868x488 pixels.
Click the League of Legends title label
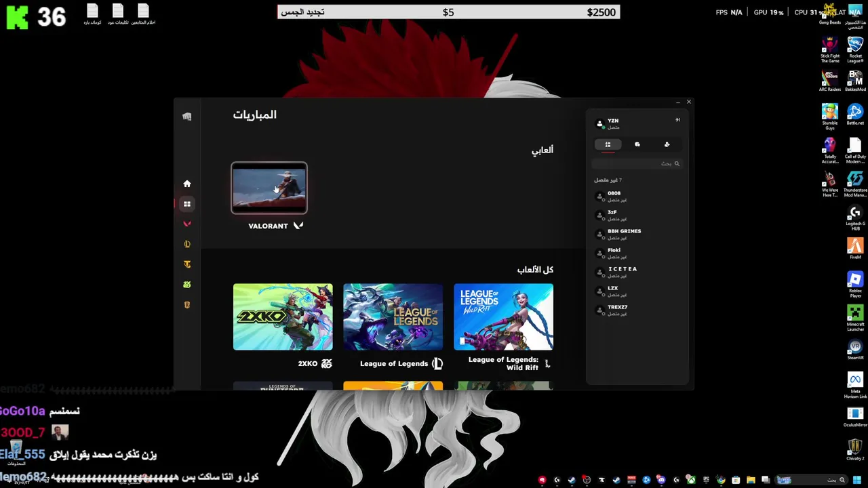(394, 364)
